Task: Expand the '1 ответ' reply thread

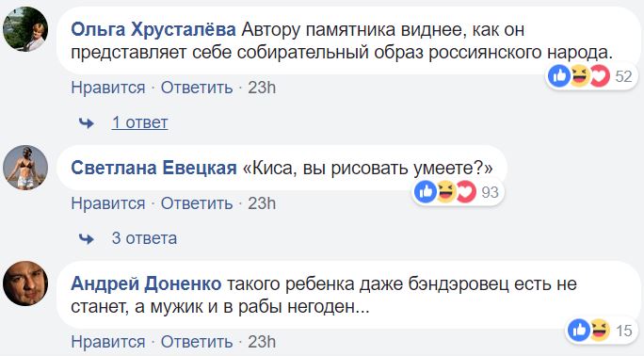Action: pos(139,122)
